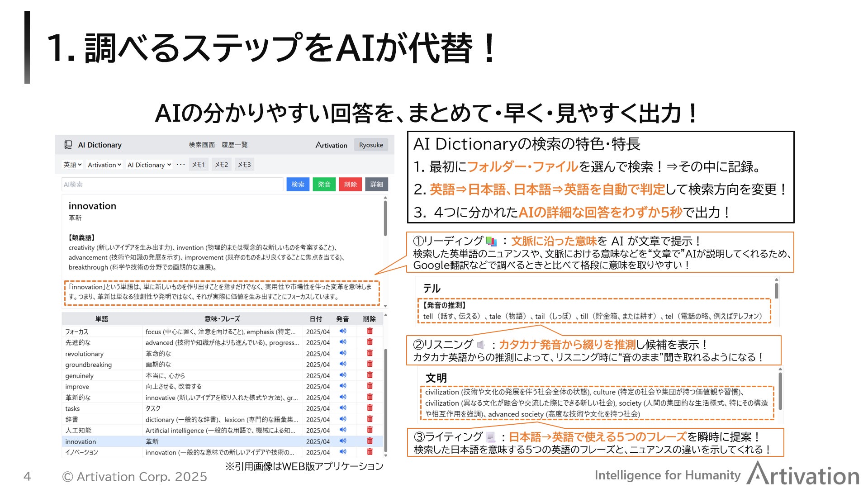This screenshot has height=488, width=868.
Task: Delete the 辞書 entry with trash icon
Action: (370, 419)
